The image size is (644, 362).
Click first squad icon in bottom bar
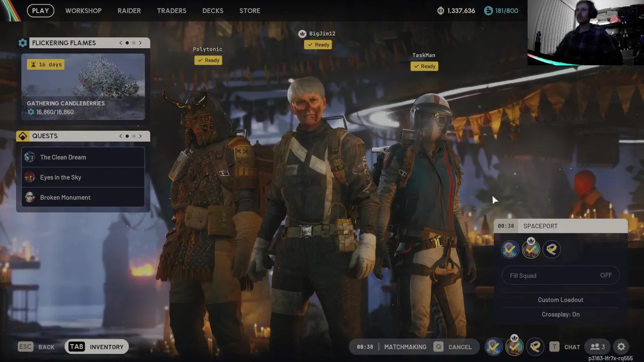494,346
